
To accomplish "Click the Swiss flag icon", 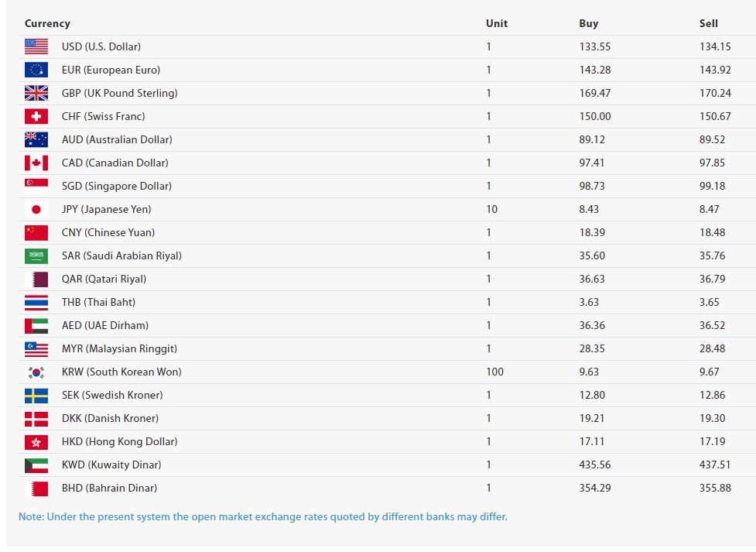I will tap(36, 116).
